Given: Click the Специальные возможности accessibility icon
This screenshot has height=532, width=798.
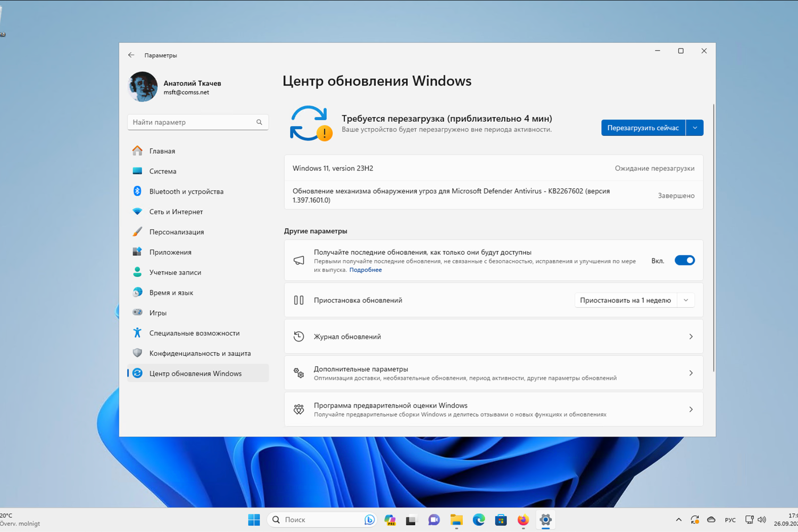Looking at the screenshot, I should [137, 333].
